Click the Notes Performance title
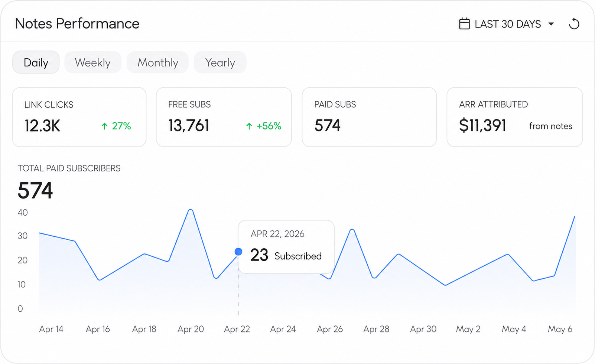This screenshot has width=595, height=364. (77, 24)
